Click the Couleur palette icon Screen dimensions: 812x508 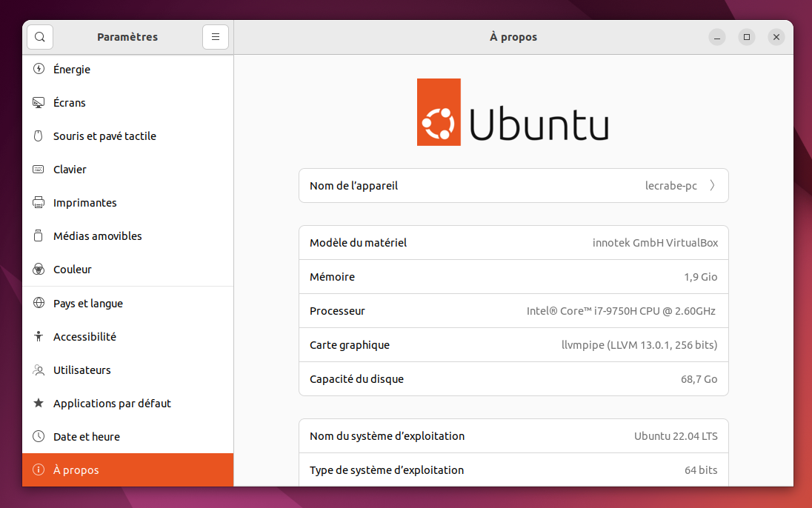39,270
